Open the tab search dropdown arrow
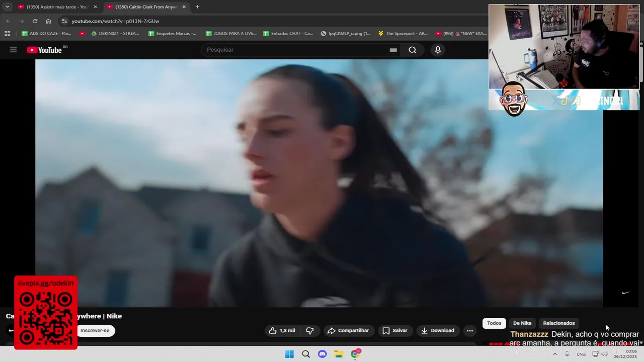Viewport: 644px width, 362px height. point(7,7)
